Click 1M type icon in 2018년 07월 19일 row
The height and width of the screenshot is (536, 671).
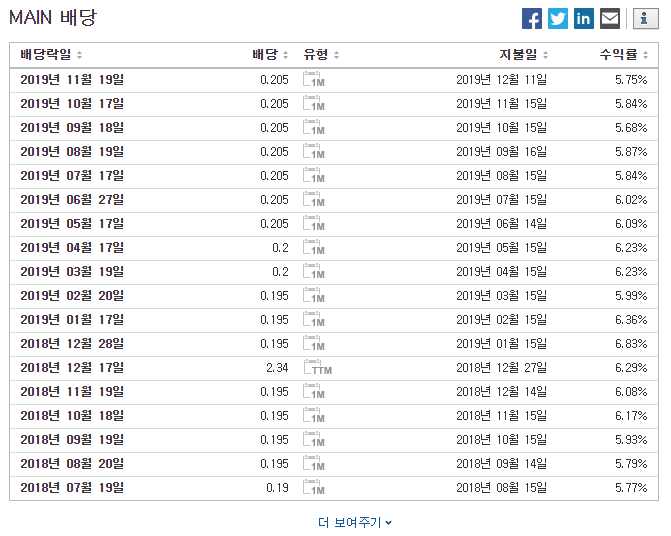(314, 487)
